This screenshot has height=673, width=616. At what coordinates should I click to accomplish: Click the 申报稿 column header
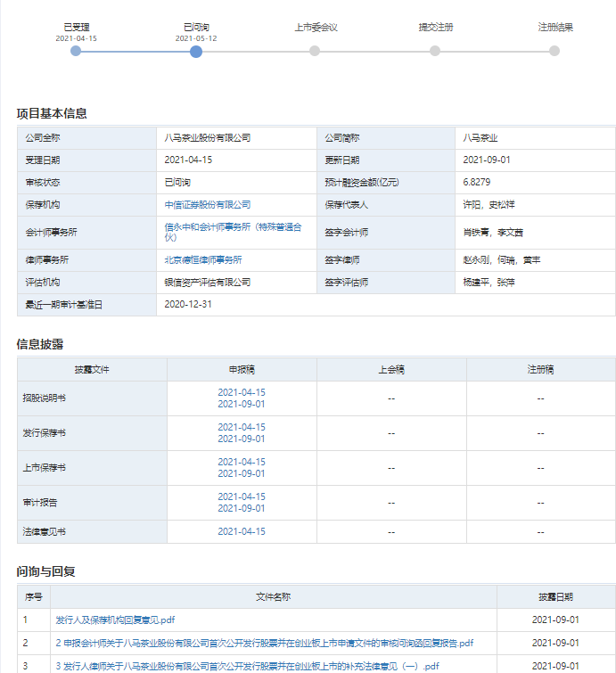242,369
